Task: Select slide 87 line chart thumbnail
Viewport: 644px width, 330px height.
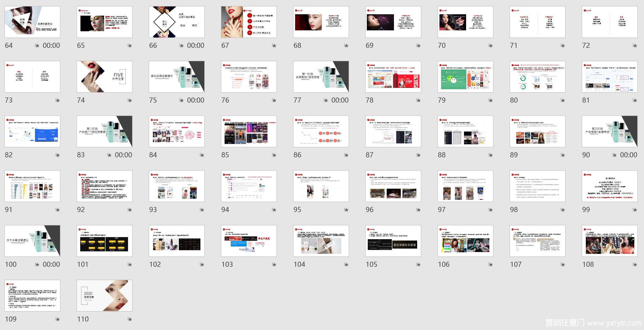Action: pos(393,131)
